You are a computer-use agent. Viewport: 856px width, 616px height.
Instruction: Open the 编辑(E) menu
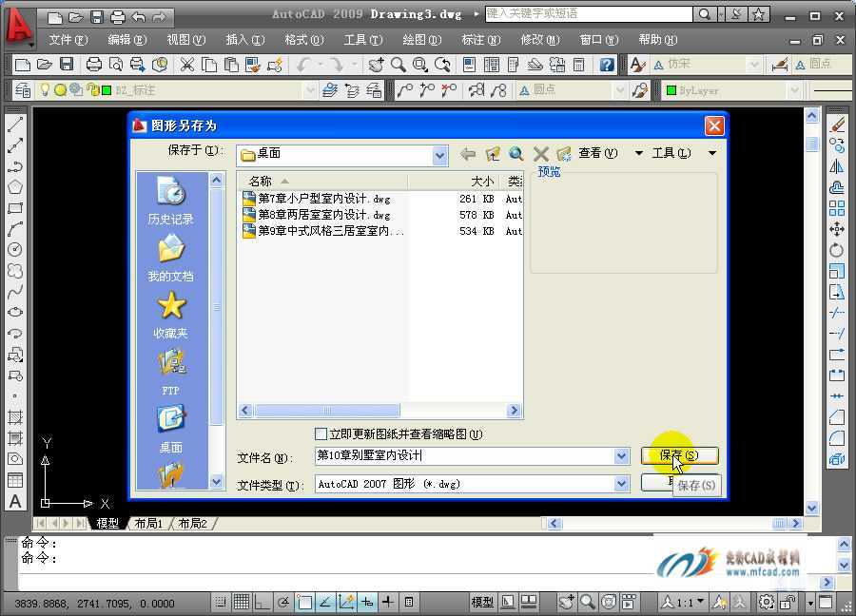pyautogui.click(x=127, y=40)
